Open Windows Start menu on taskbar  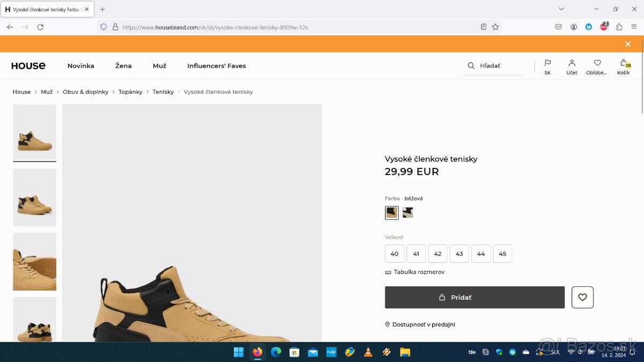(x=238, y=352)
